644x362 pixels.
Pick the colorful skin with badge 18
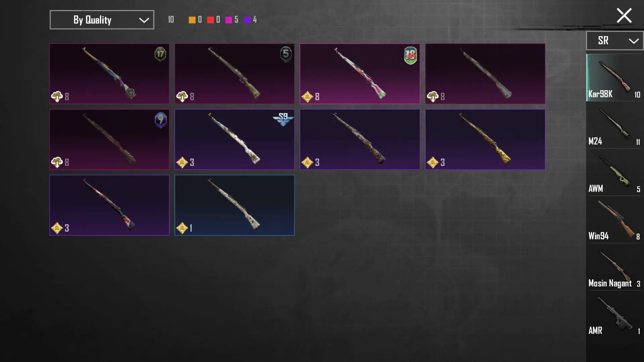360,74
